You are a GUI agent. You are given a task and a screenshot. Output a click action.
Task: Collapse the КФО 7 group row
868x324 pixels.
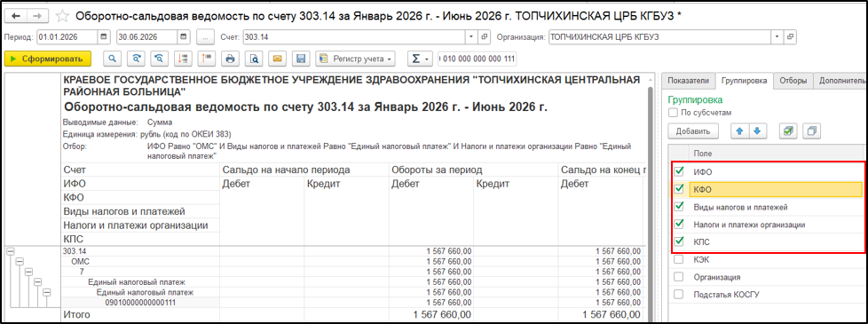pos(28,272)
